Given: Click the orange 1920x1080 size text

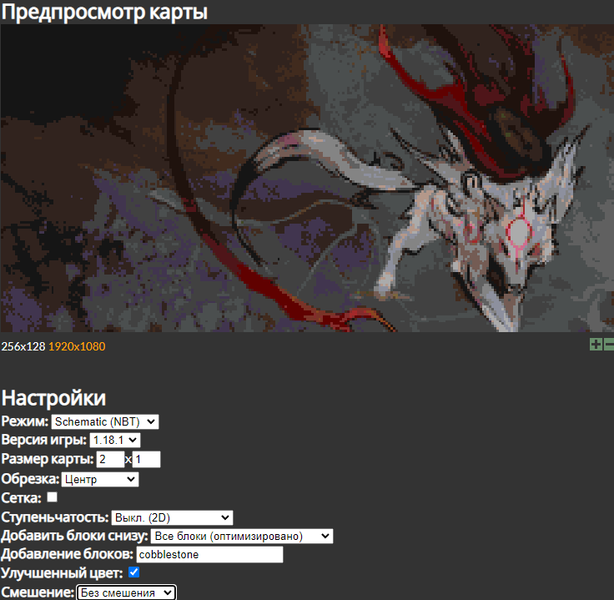Looking at the screenshot, I should pos(77,347).
